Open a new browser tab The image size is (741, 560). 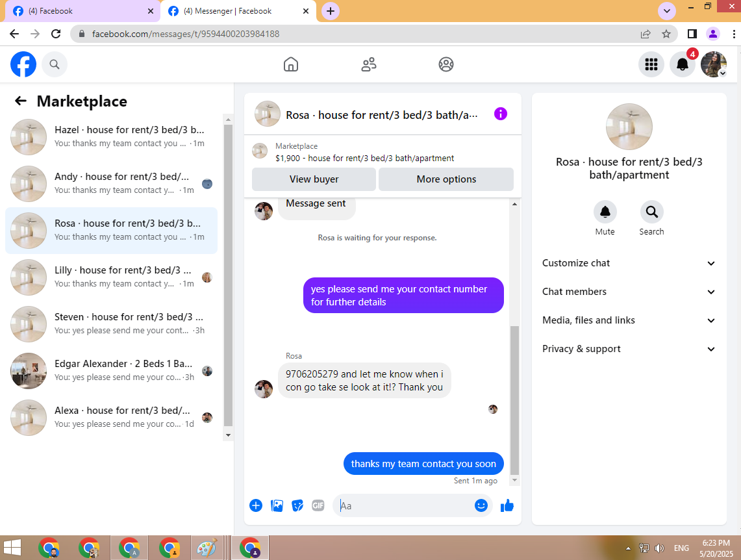click(331, 11)
